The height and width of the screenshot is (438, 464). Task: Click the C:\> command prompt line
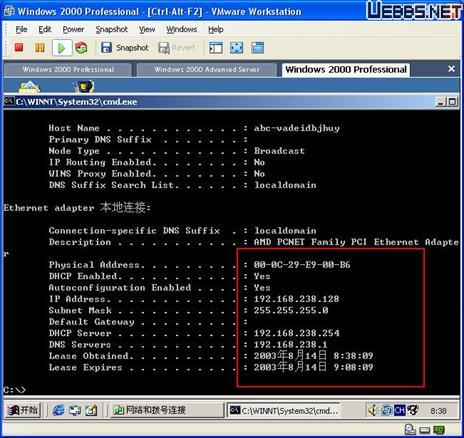[14, 390]
